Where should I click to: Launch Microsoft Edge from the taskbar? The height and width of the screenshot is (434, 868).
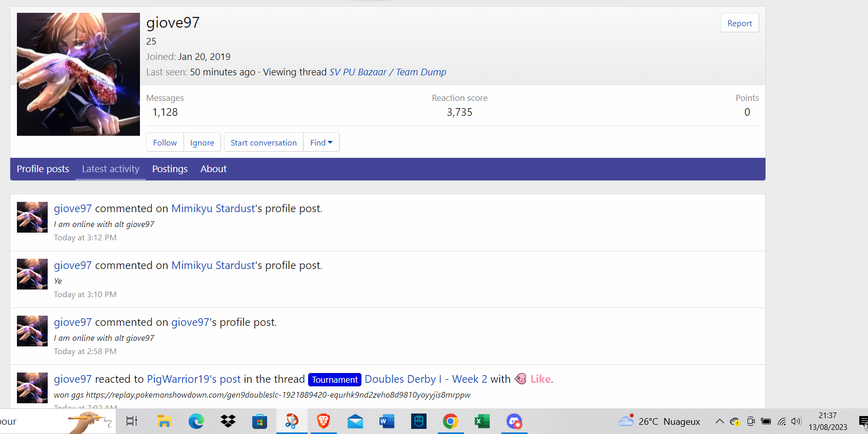(196, 421)
